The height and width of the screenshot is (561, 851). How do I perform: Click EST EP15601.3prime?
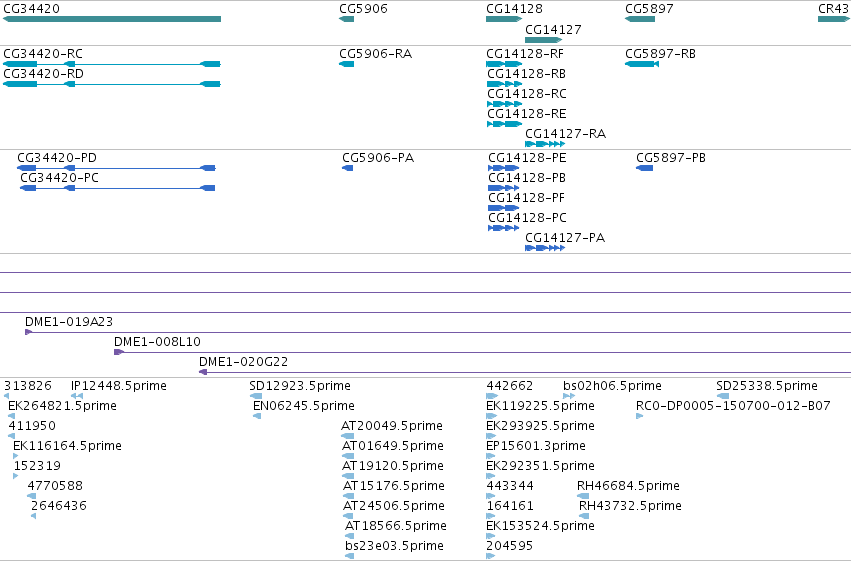pos(490,456)
